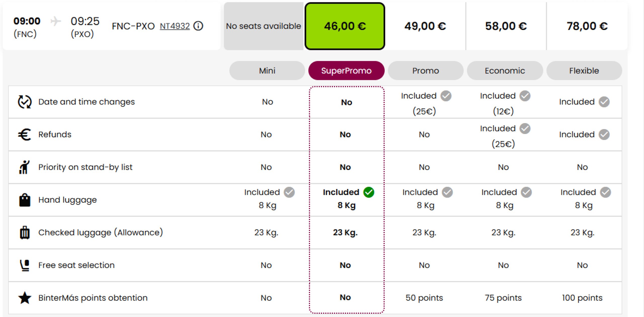
Task: Click green checkmark for SuperPromo hand luggage
Action: (x=369, y=192)
